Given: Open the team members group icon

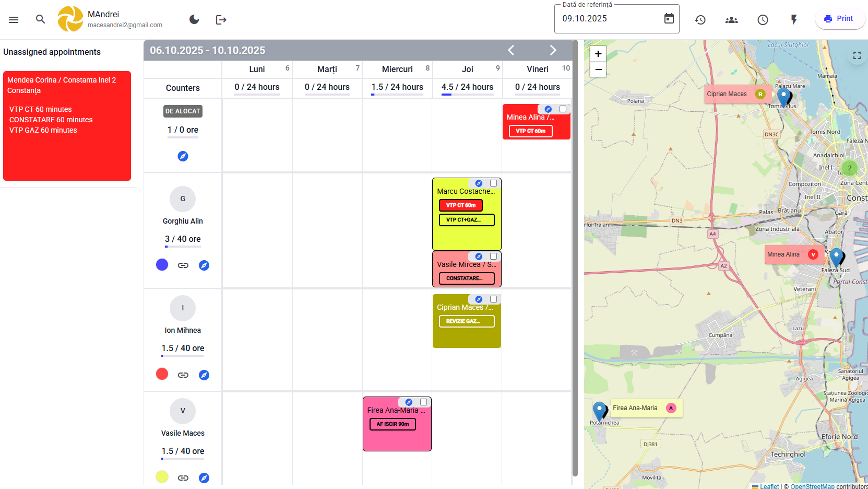Looking at the screenshot, I should 731,20.
